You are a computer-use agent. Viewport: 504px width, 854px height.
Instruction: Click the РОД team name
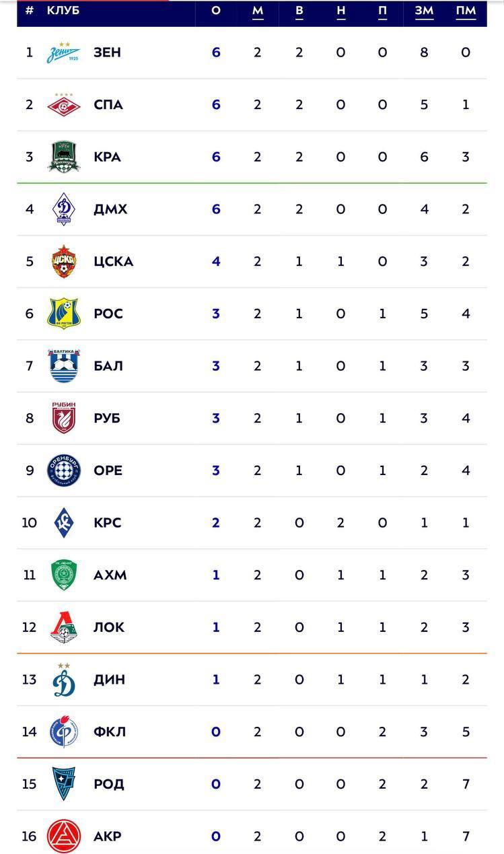coord(109,784)
